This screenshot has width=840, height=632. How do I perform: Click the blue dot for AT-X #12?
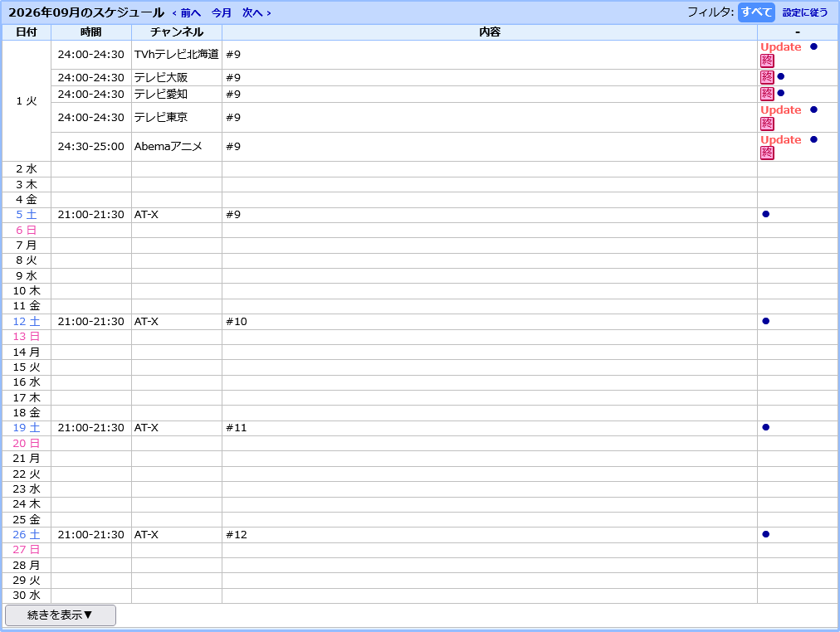[x=765, y=534]
